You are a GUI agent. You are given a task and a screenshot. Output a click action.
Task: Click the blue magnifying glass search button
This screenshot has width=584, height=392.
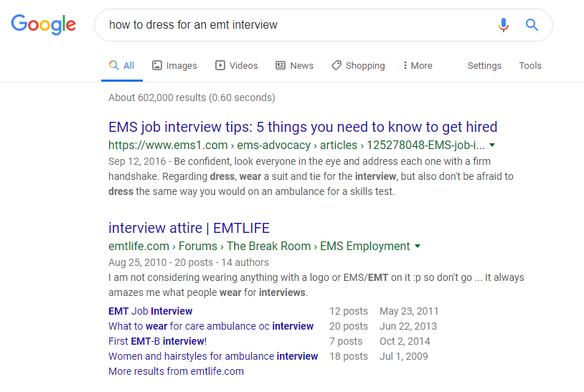pos(532,25)
